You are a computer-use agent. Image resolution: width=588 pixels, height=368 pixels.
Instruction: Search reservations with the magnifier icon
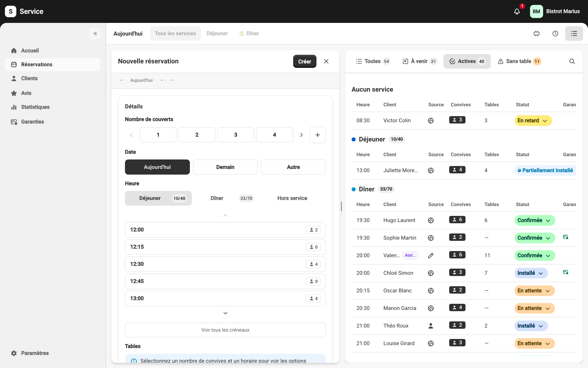pyautogui.click(x=572, y=61)
